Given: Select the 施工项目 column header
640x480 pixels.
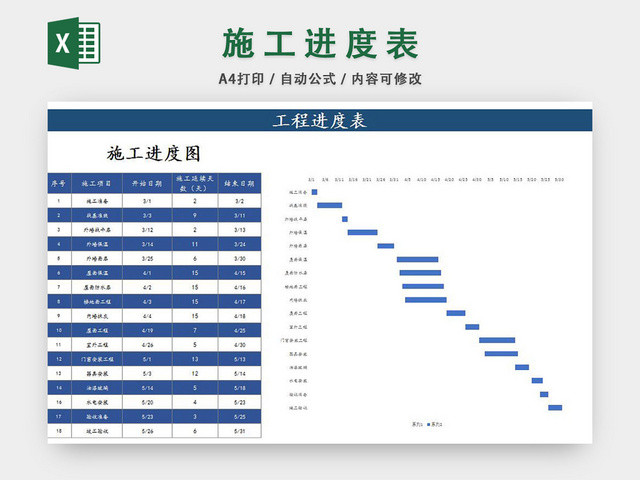Looking at the screenshot, I should point(97,183).
